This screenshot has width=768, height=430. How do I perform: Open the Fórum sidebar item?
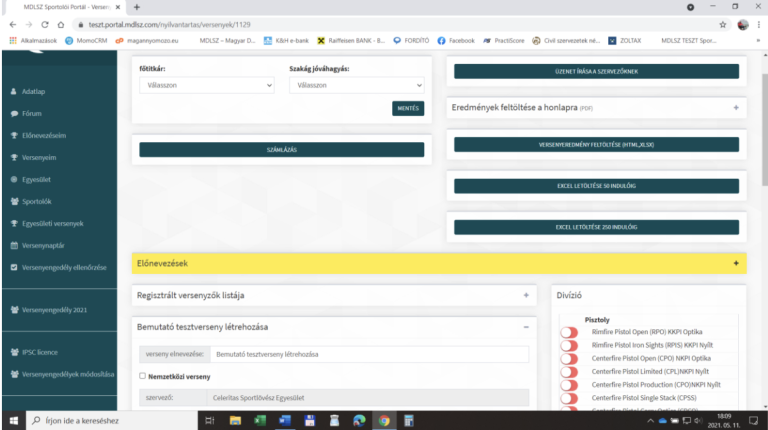pyautogui.click(x=31, y=113)
